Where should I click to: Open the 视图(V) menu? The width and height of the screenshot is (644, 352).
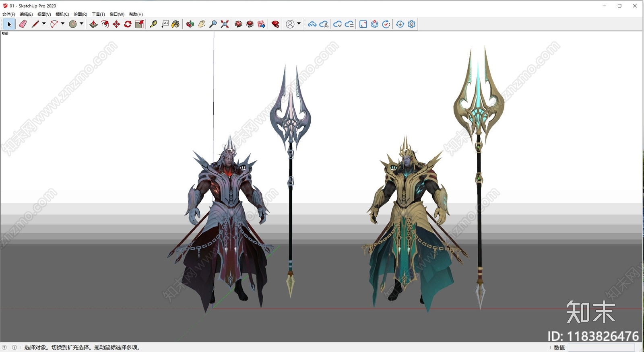[44, 14]
